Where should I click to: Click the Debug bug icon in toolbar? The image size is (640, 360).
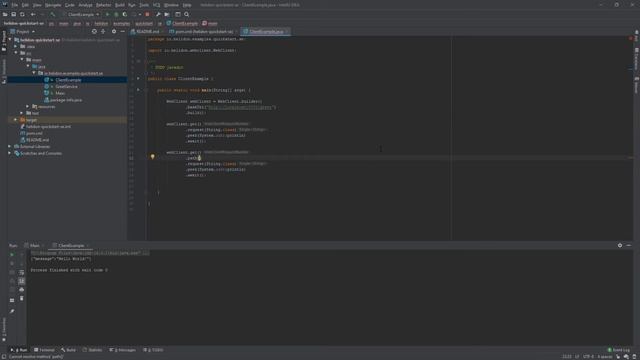116,14
